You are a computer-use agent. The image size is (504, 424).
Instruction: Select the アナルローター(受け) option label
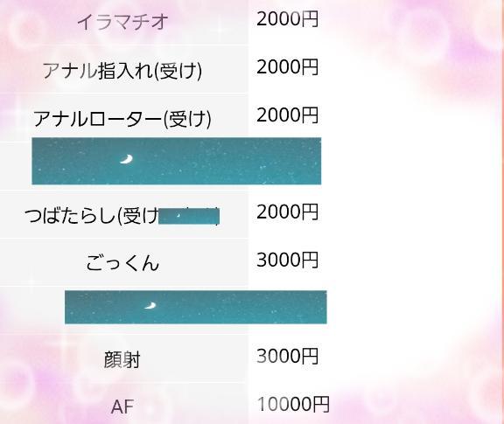pyautogui.click(x=122, y=119)
